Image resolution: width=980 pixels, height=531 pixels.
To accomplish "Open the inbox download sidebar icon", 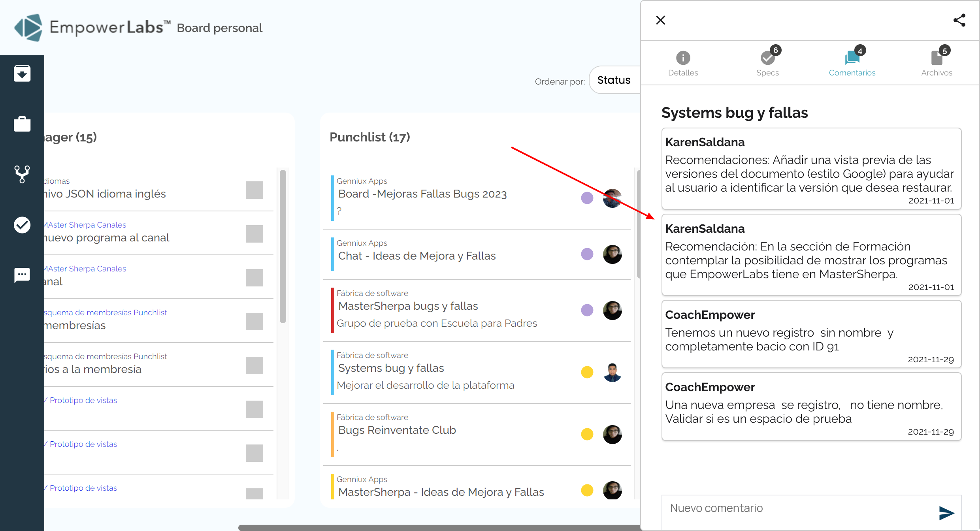I will [x=22, y=73].
